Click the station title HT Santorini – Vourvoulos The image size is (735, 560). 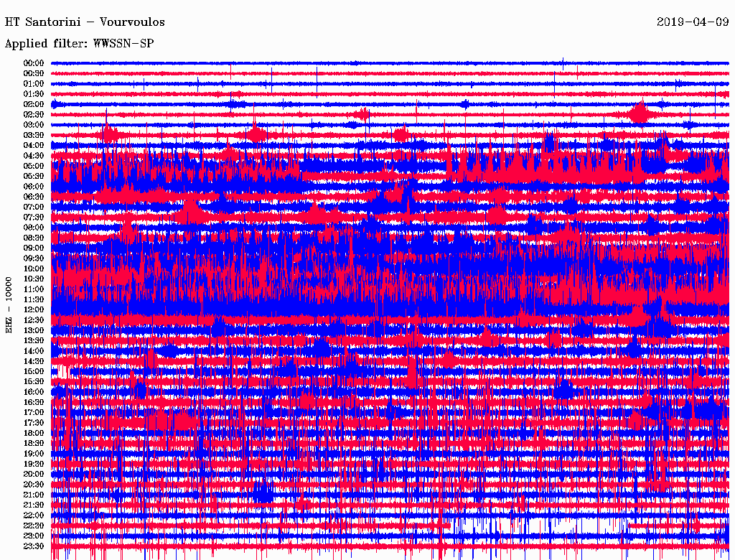point(85,22)
